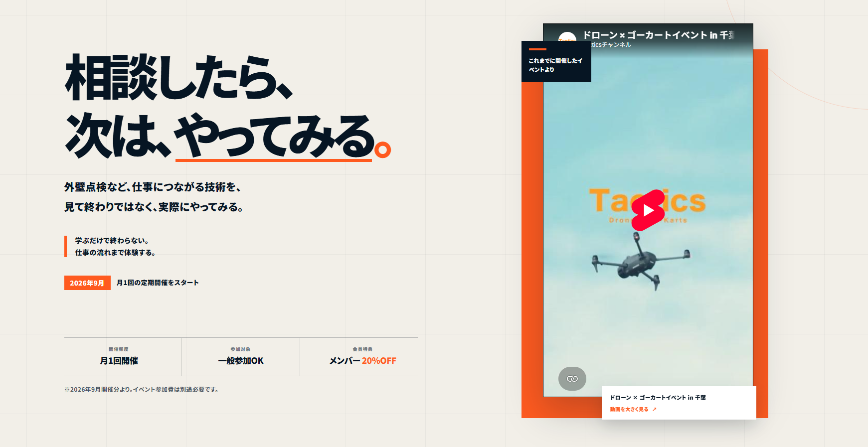This screenshot has height=447, width=868.
Task: Click the 一般参加OK stat cell
Action: (241, 357)
